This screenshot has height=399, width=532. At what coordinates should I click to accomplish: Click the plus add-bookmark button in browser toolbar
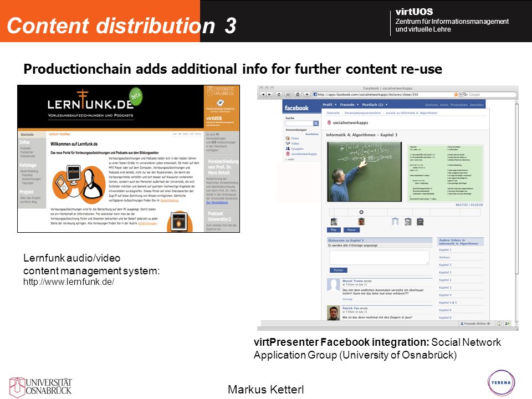coord(306,94)
